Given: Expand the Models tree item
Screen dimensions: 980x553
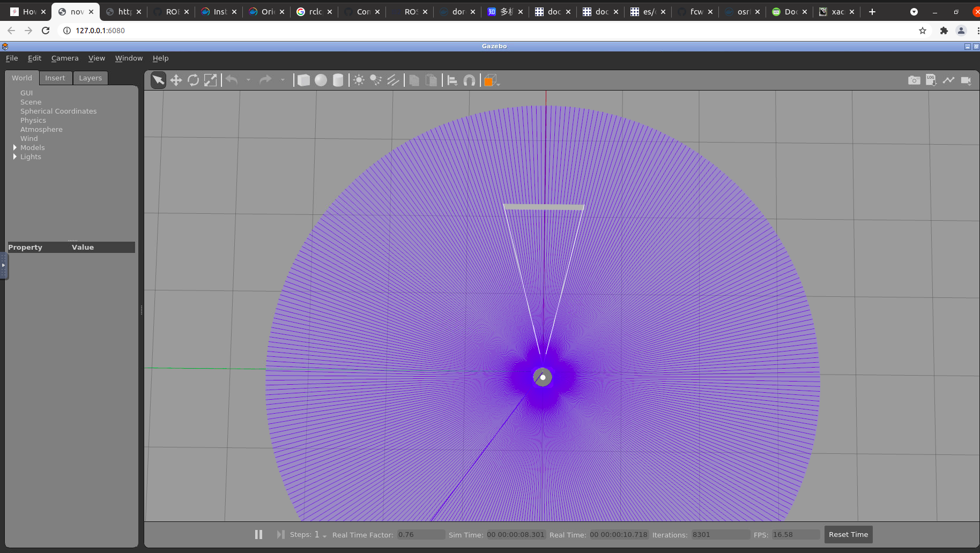Looking at the screenshot, I should [15, 147].
